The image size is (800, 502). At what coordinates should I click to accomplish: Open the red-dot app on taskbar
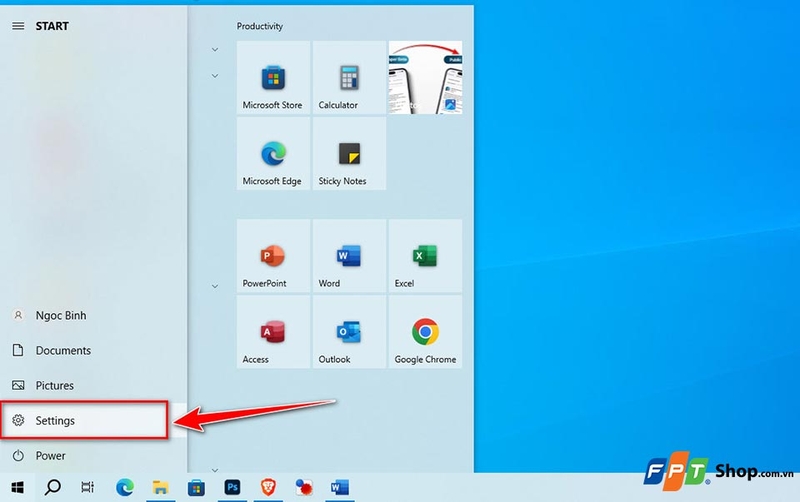click(304, 488)
